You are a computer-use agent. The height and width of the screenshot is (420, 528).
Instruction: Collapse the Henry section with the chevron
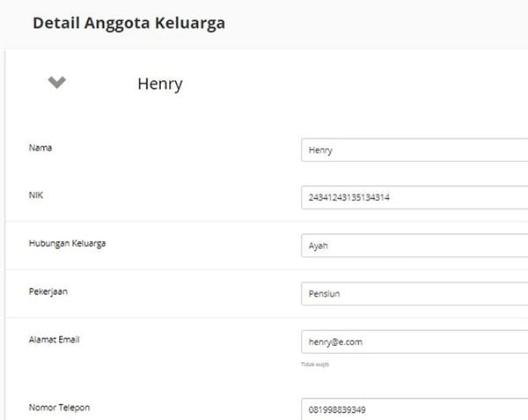(x=57, y=83)
